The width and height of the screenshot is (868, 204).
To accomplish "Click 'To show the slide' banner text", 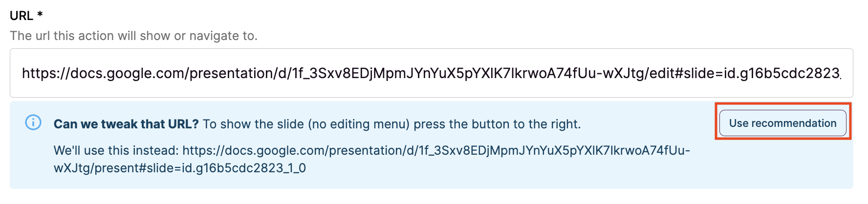I will point(253,124).
